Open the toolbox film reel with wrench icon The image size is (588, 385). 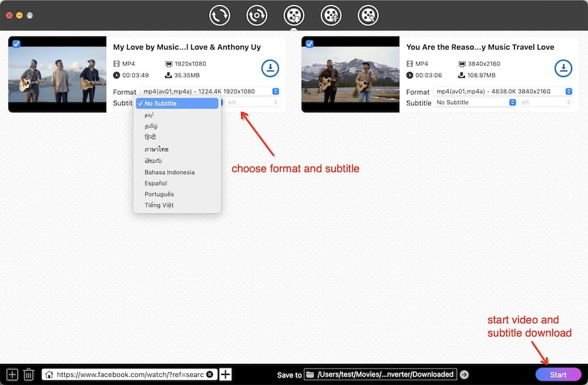[368, 15]
